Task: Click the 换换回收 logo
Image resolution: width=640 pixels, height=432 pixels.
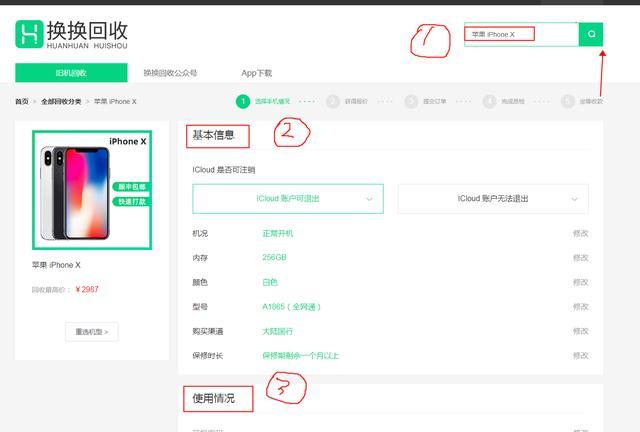Action: (71, 35)
